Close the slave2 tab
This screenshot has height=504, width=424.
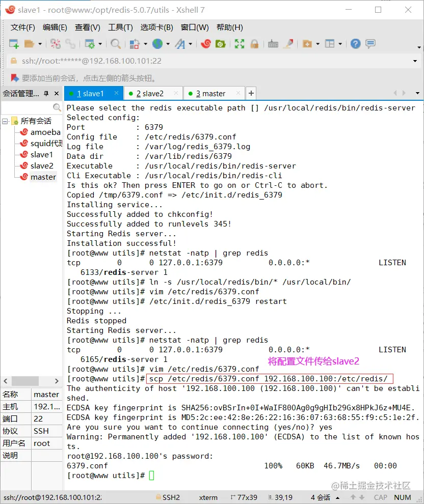(176, 93)
